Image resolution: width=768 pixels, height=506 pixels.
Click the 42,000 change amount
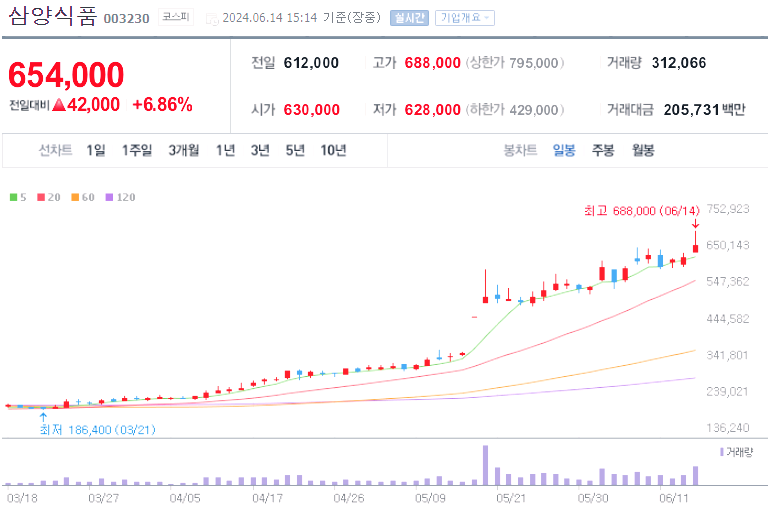(94, 104)
